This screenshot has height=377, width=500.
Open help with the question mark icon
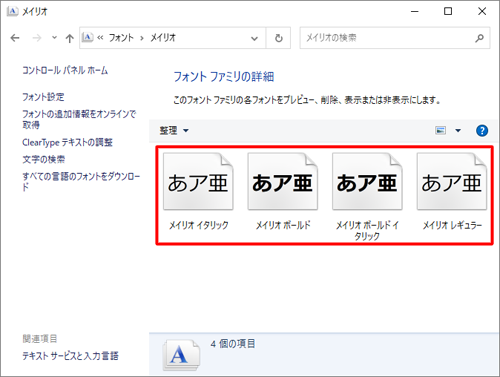tap(482, 130)
